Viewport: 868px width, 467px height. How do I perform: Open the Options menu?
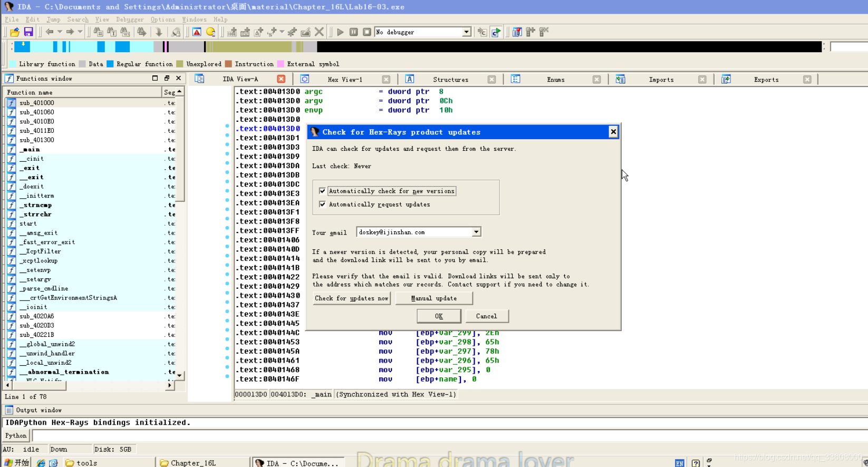(x=163, y=20)
